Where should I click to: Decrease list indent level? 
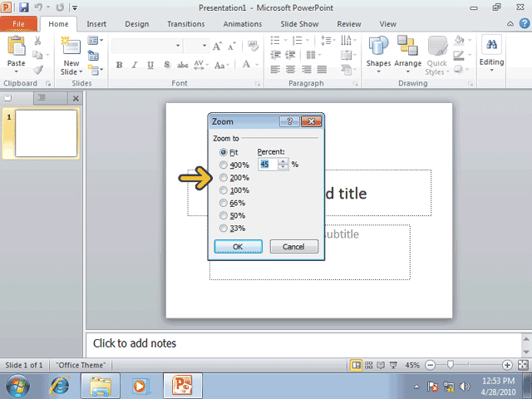tap(275, 55)
